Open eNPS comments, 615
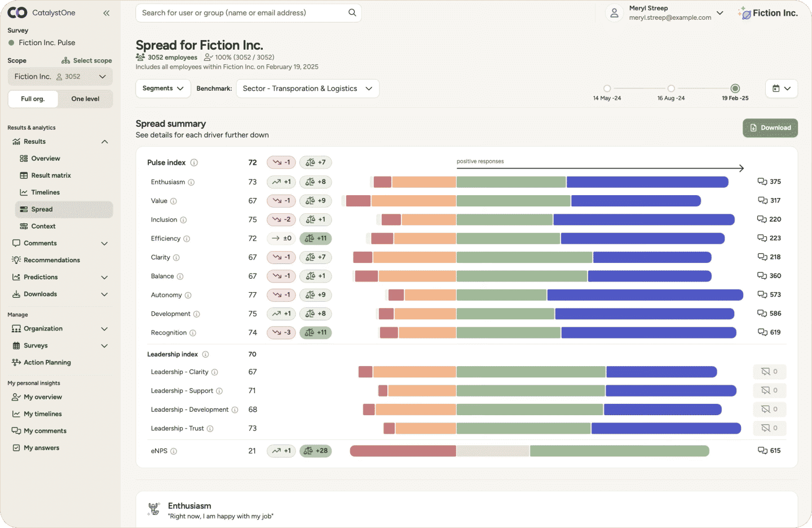The width and height of the screenshot is (812, 528). [769, 451]
